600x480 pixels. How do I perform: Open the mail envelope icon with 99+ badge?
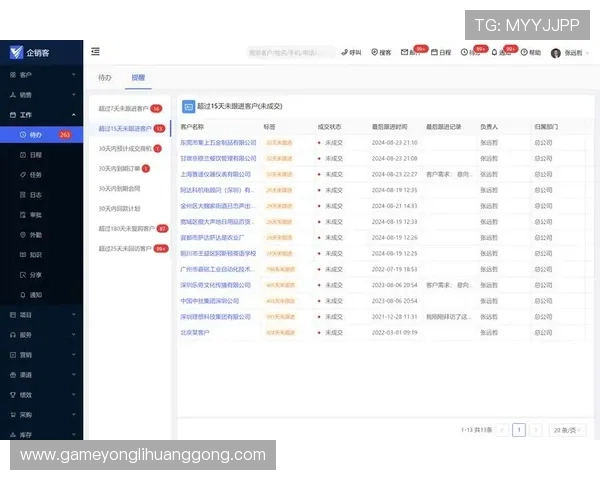pos(404,52)
